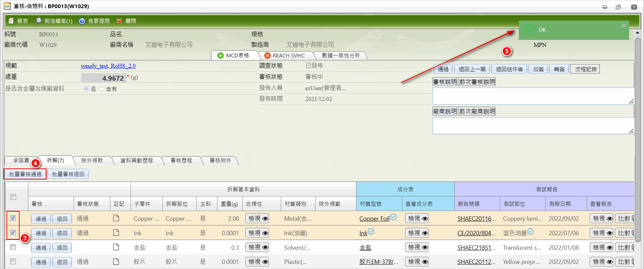This screenshot has width=644, height=269.
Task: Open the 拆解(7) tab
Action: [55, 160]
